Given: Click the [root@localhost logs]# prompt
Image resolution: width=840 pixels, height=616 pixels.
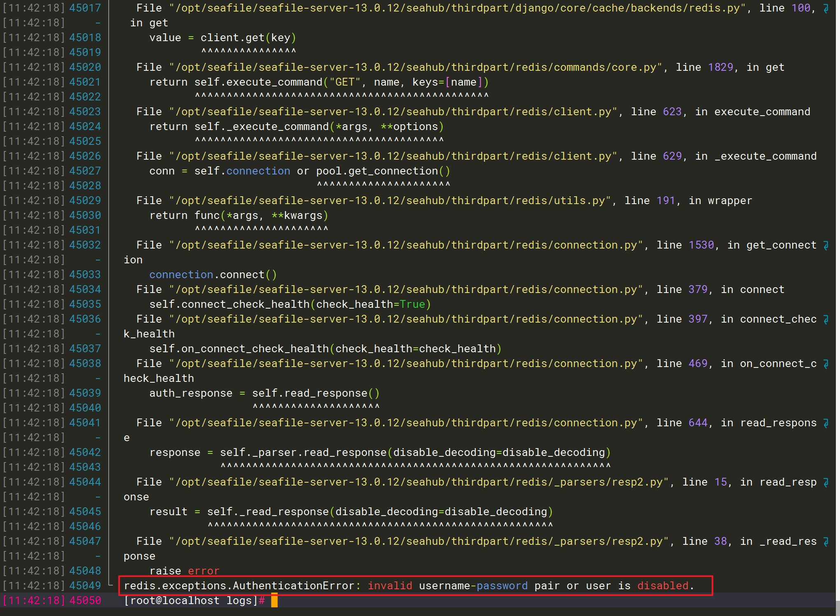Looking at the screenshot, I should coord(194,600).
